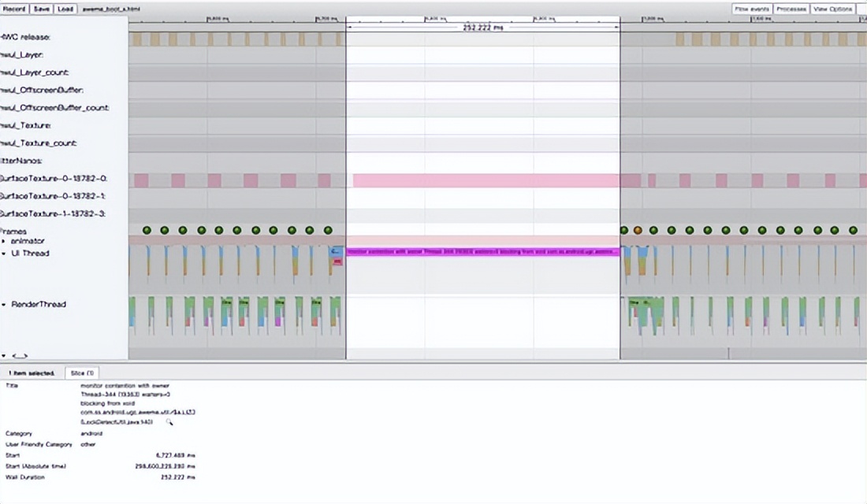Collapse the RenderThread row
Viewport: 867px width, 504px height.
click(3, 305)
